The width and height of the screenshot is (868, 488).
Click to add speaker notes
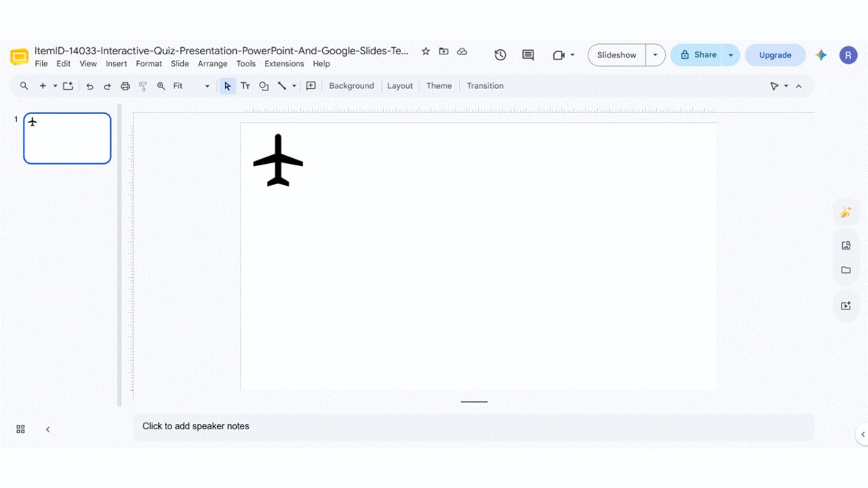[x=474, y=426]
